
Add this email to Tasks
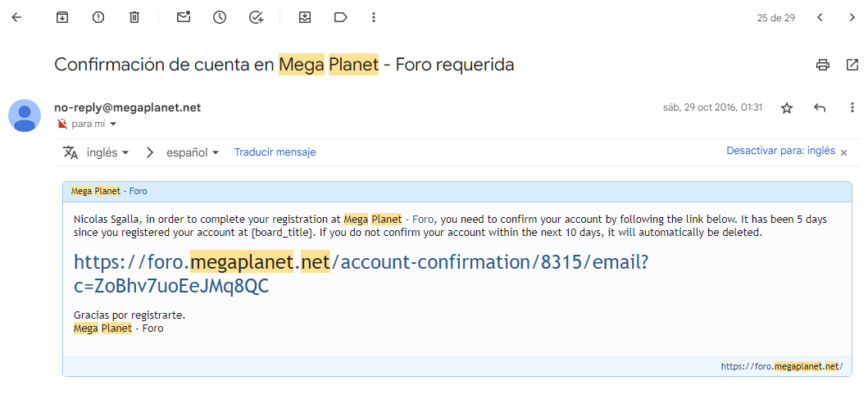(256, 17)
